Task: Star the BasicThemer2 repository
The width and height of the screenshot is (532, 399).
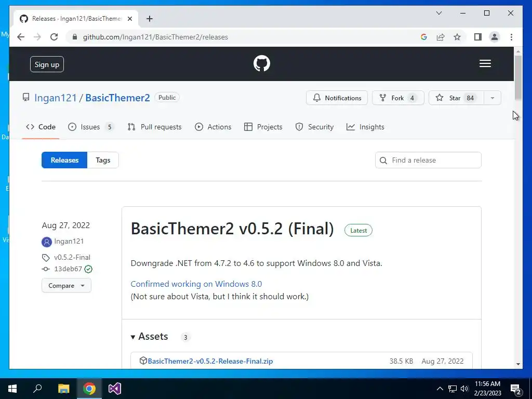Action: [456, 98]
